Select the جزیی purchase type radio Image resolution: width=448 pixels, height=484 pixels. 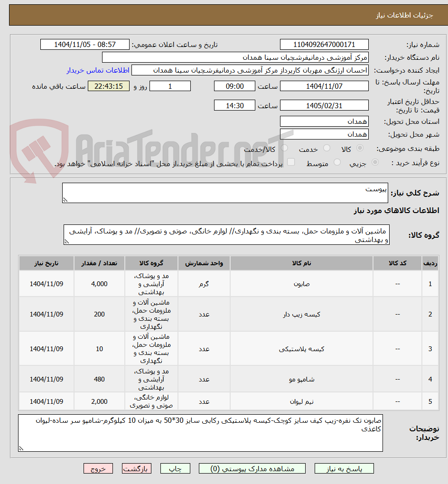point(375,162)
